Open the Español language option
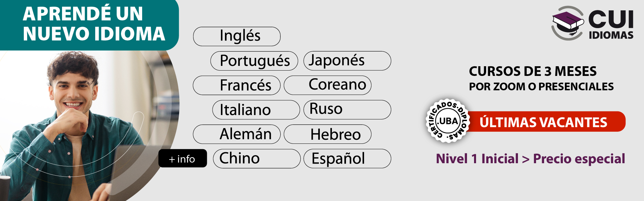This screenshot has height=201, width=644. [347, 159]
